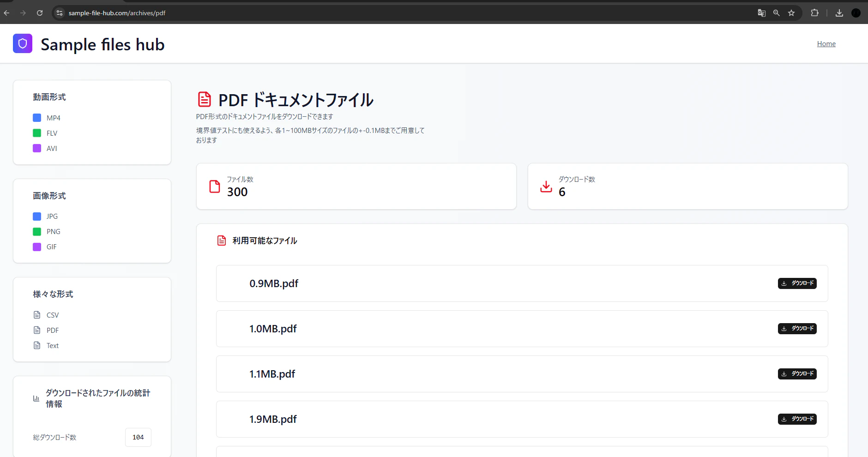Open the profile avatar circle

tap(856, 13)
